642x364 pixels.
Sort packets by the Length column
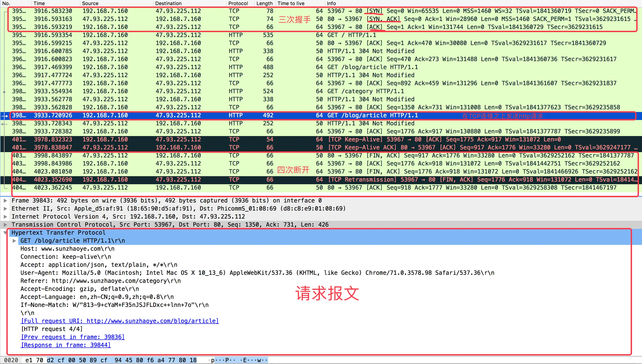[264, 3]
